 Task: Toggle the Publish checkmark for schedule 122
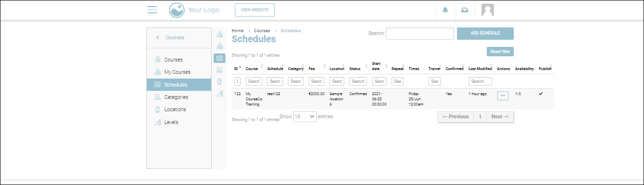pos(541,94)
